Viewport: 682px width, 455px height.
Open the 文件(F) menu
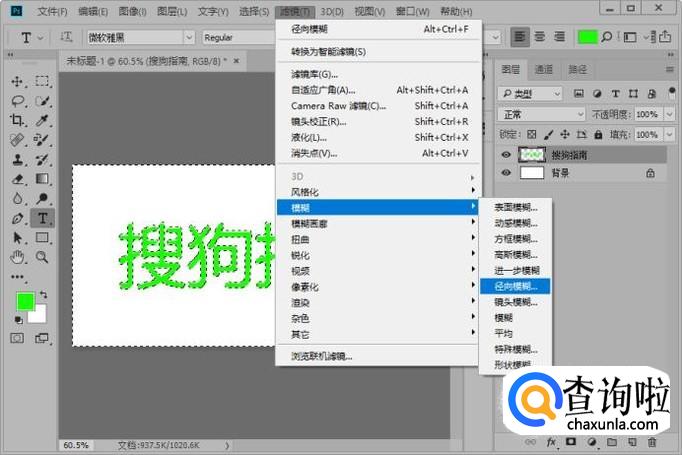(x=52, y=11)
